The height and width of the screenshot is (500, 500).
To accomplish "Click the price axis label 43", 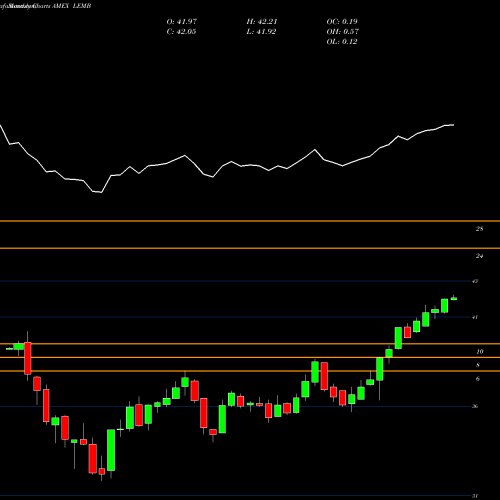I will [x=475, y=281].
